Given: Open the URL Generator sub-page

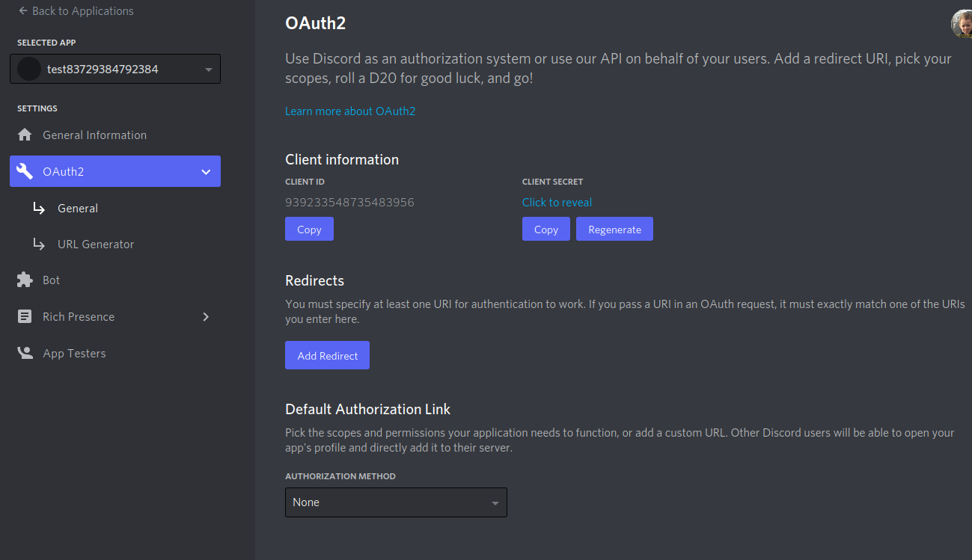Looking at the screenshot, I should [x=96, y=244].
